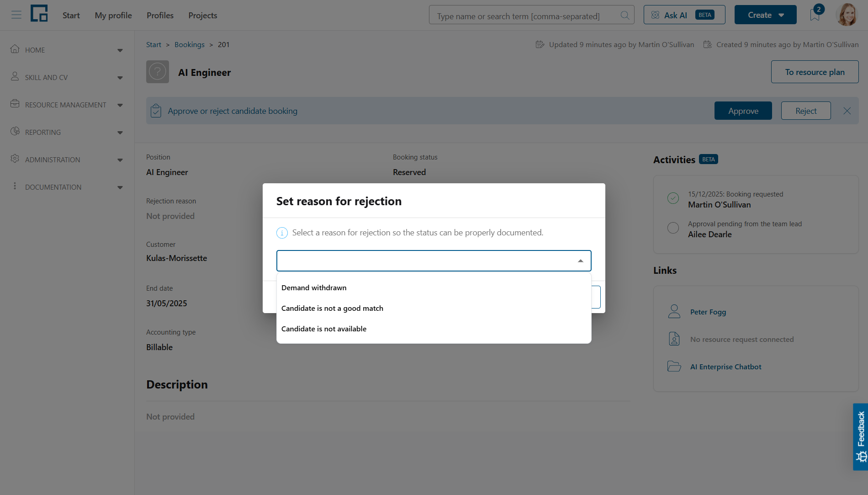The height and width of the screenshot is (495, 868).
Task: Open the My profile tab
Action: point(113,15)
